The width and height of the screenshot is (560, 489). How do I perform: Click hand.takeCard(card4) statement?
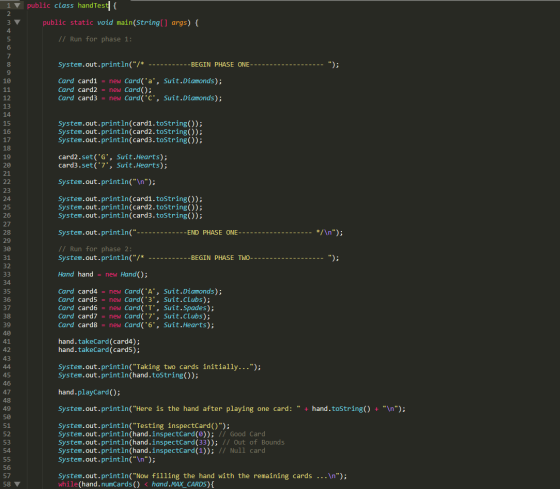click(x=99, y=341)
